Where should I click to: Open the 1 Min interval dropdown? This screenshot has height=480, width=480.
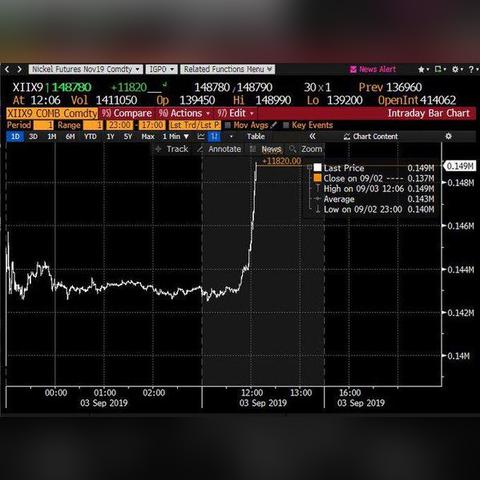[x=176, y=137]
